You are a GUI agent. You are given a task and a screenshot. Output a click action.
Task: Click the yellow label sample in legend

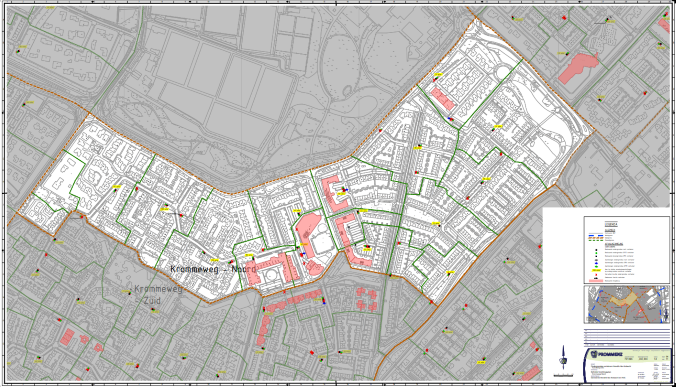coord(596,270)
